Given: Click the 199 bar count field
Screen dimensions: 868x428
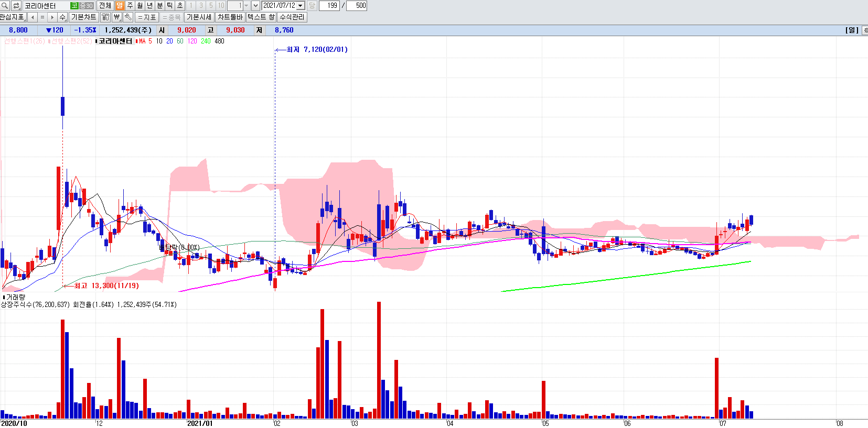Looking at the screenshot, I should click(329, 6).
